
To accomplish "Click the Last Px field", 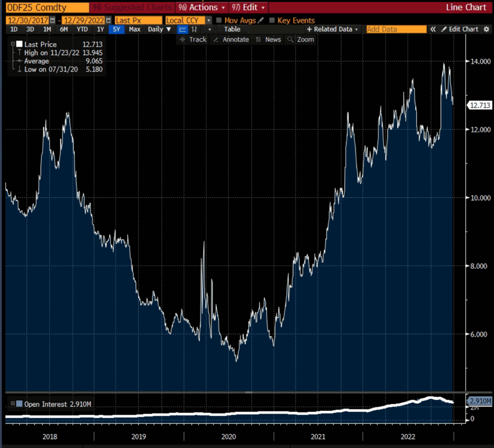I will pyautogui.click(x=138, y=20).
